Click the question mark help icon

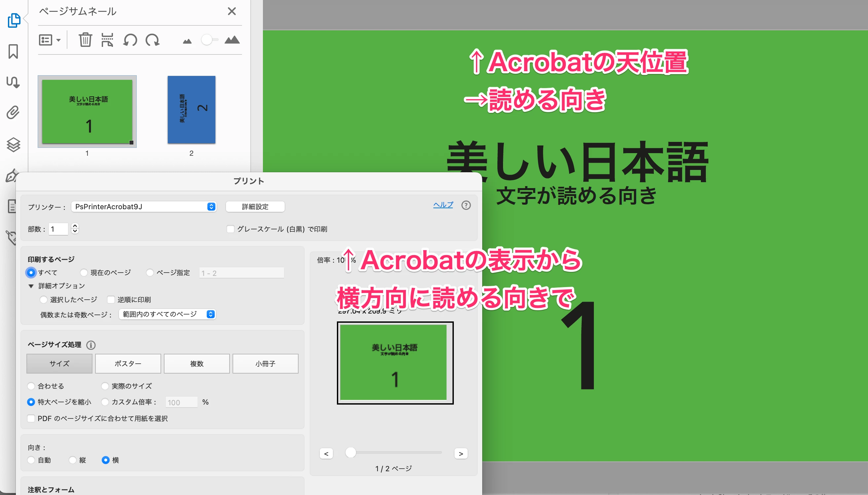point(466,205)
